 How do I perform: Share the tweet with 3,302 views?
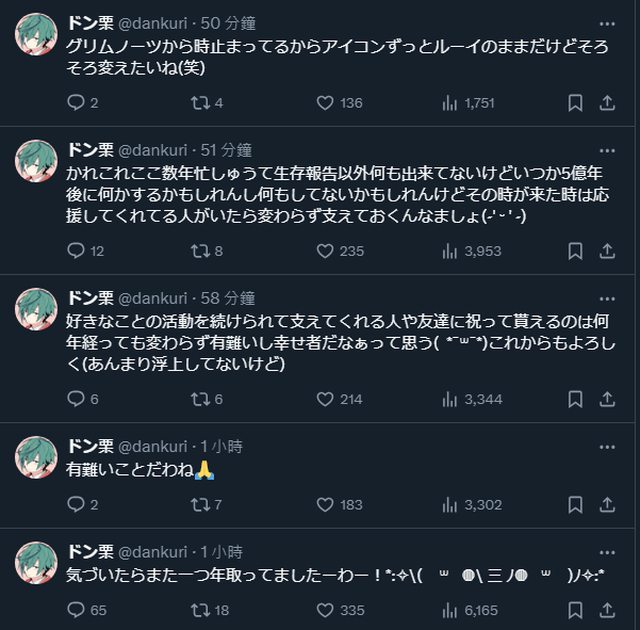point(606,504)
